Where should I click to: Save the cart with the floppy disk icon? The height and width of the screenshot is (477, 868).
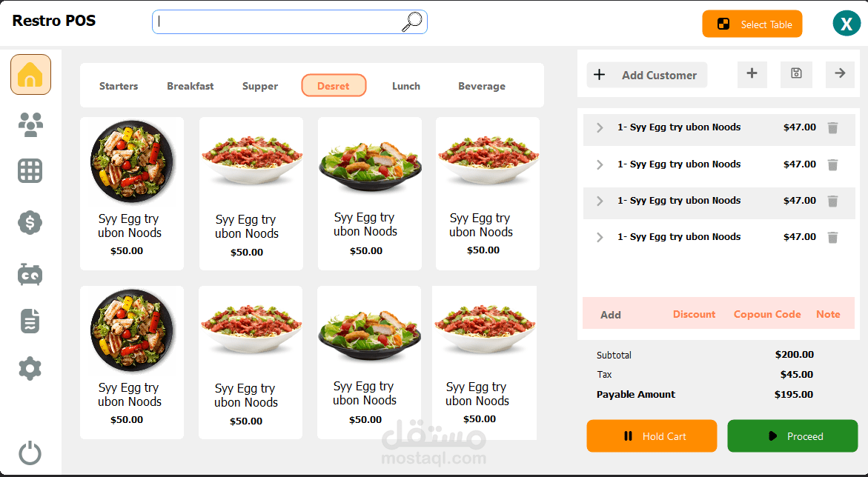tap(796, 74)
